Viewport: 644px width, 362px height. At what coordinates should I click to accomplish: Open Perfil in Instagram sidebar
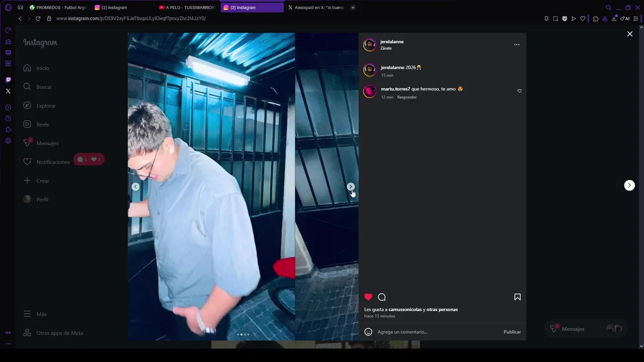pyautogui.click(x=36, y=200)
